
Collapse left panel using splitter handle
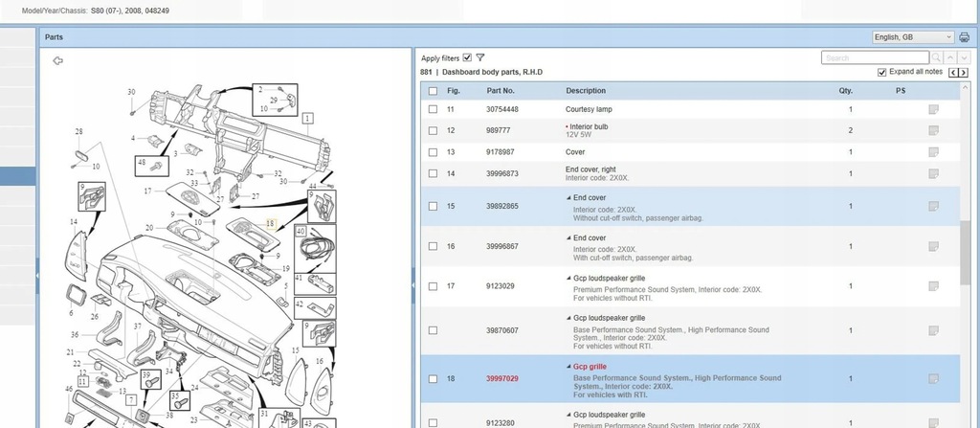coord(37,276)
